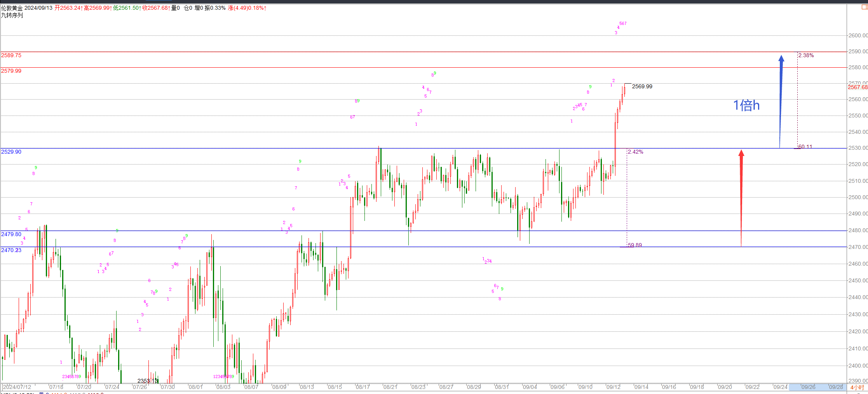Click the 2450.00 price axis label

[858, 280]
